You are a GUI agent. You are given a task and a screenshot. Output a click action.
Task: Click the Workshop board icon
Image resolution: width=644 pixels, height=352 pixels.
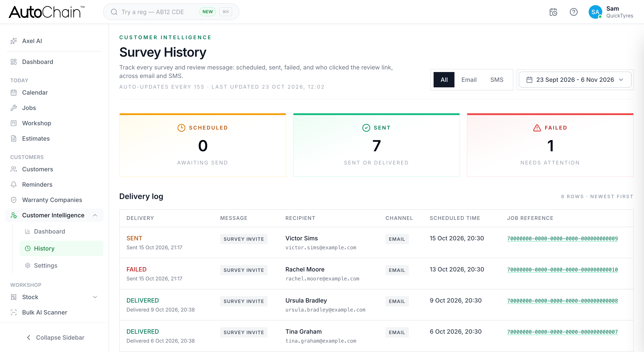pos(14,123)
